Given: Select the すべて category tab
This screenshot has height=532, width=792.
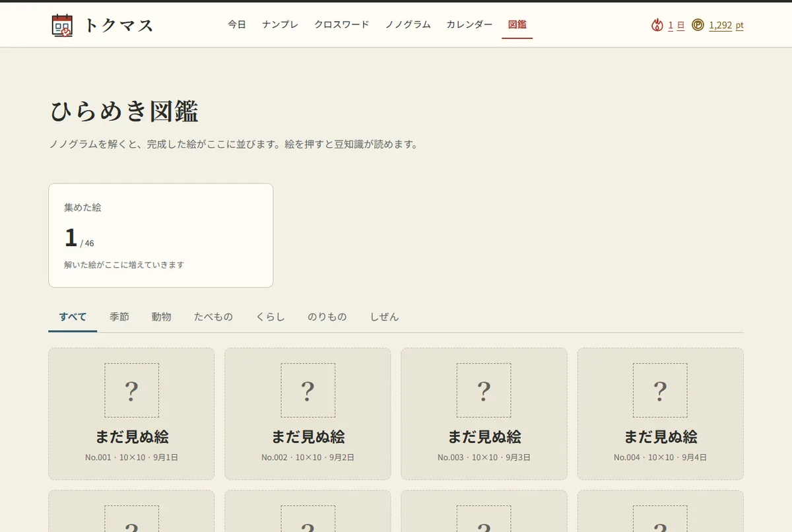Looking at the screenshot, I should (x=73, y=317).
